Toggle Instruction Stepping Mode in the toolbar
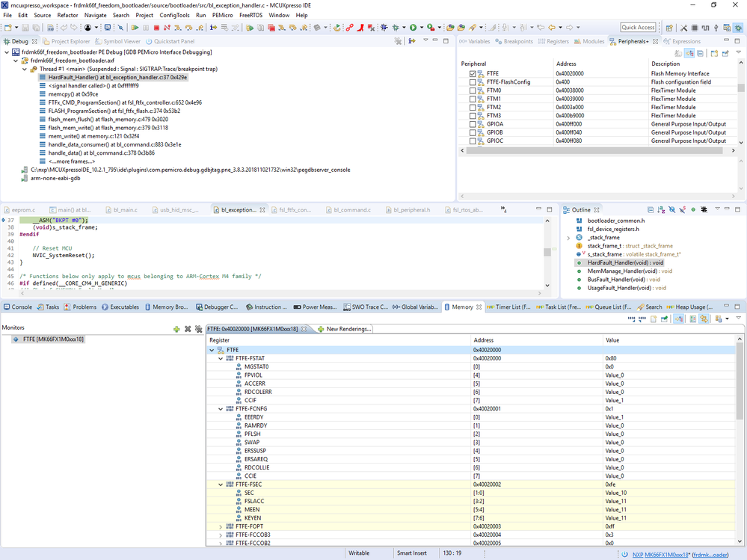The width and height of the screenshot is (747, 560). tap(213, 28)
